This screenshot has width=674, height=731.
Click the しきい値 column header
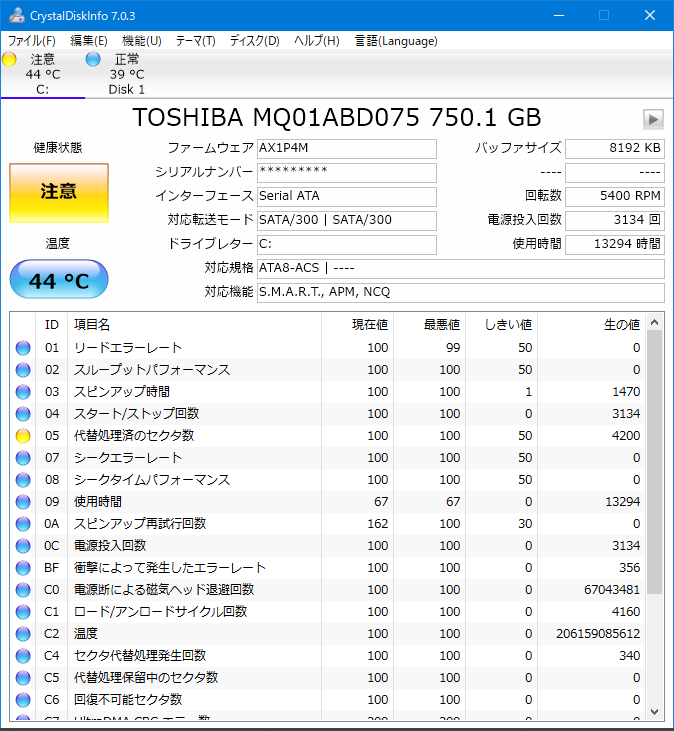[x=502, y=324]
